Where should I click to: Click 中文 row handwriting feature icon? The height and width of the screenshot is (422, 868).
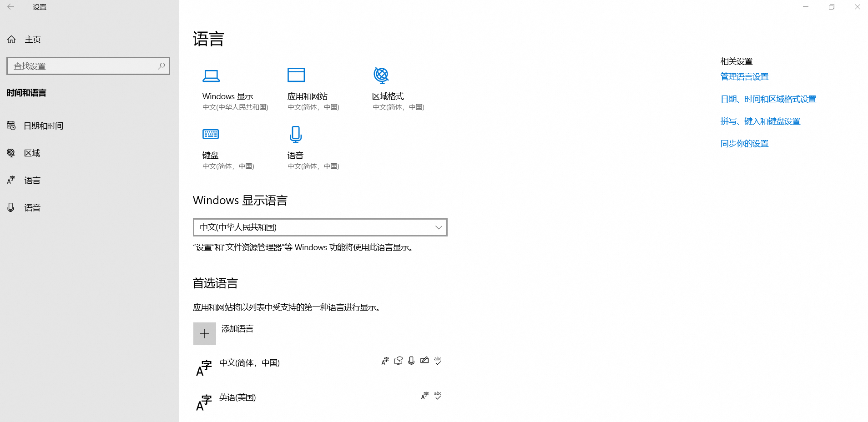click(424, 361)
